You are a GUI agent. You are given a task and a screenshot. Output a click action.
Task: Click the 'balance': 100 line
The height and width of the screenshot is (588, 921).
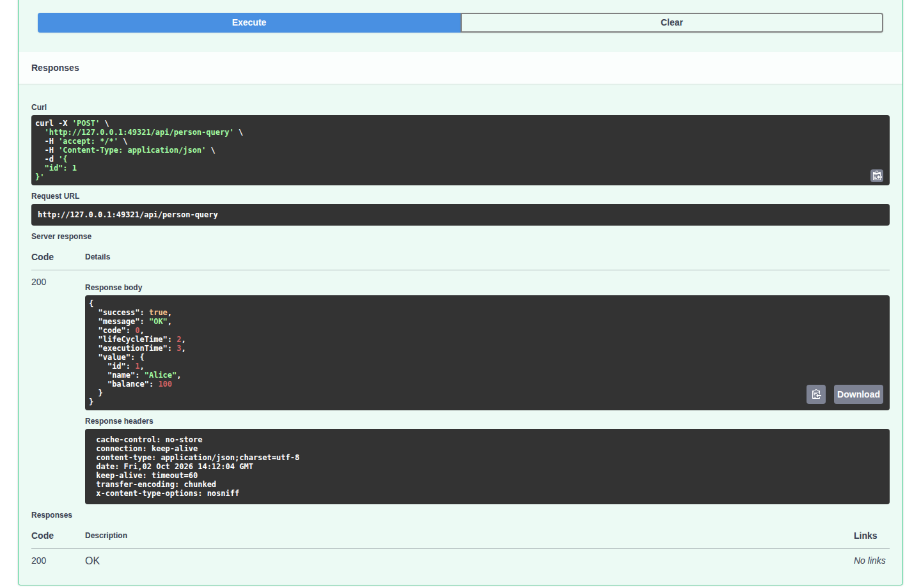pos(139,384)
